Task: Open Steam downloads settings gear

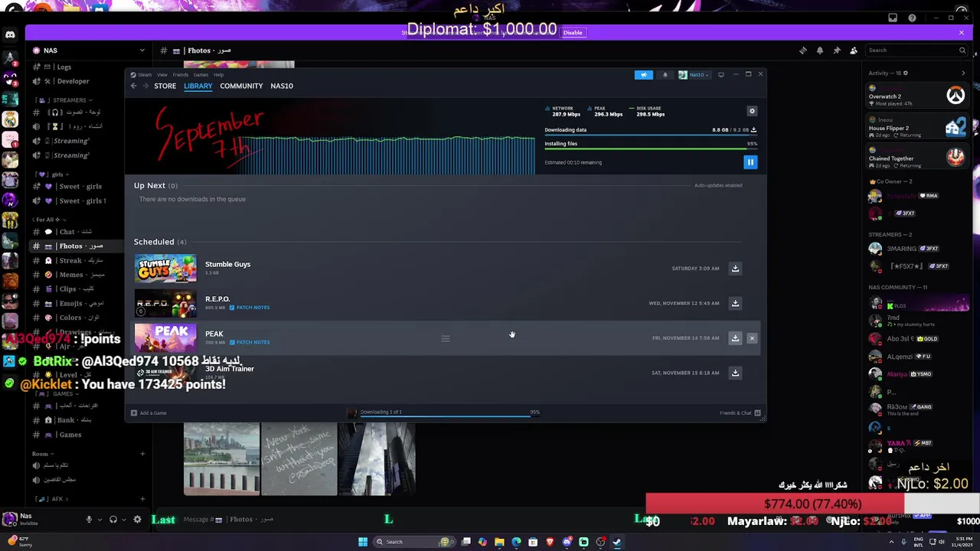Action: [x=752, y=111]
